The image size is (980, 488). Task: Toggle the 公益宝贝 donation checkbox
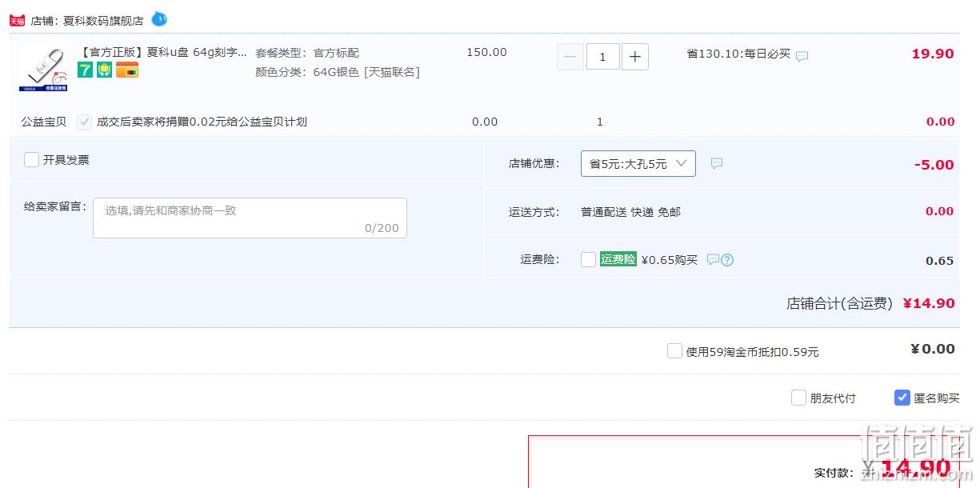click(x=84, y=122)
